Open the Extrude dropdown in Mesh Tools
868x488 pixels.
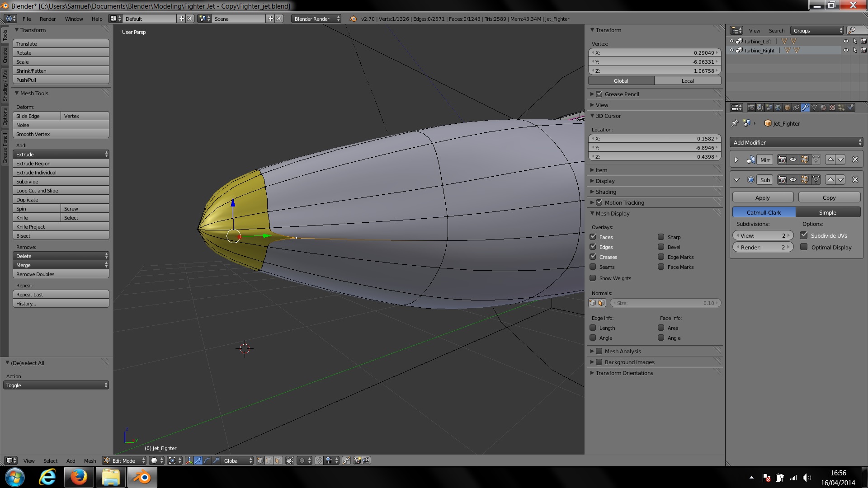click(x=61, y=154)
